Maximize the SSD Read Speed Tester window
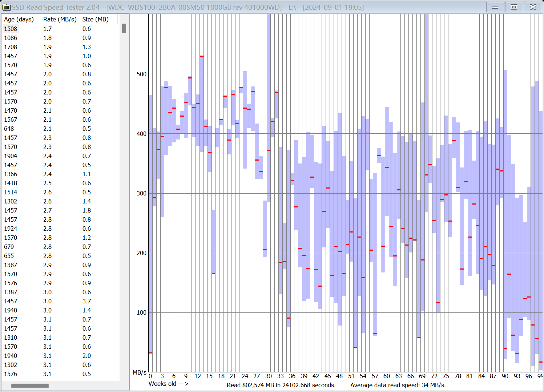544x392 pixels. pyautogui.click(x=514, y=7)
